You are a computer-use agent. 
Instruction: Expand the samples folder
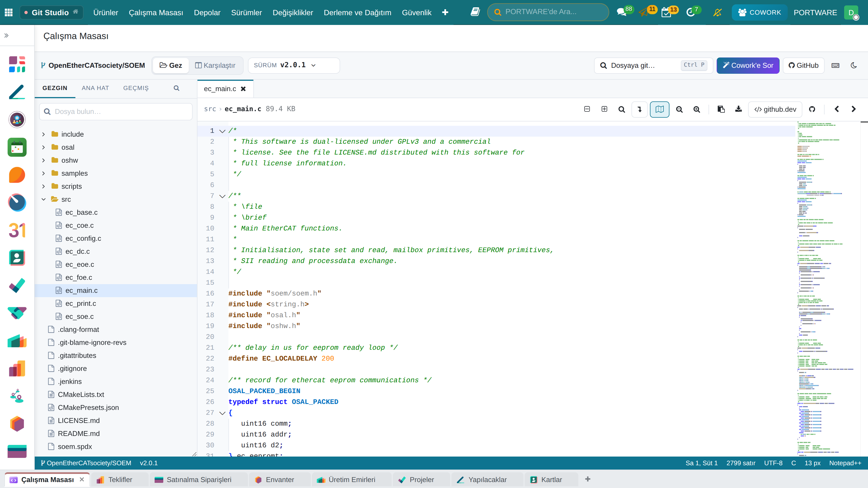point(43,174)
